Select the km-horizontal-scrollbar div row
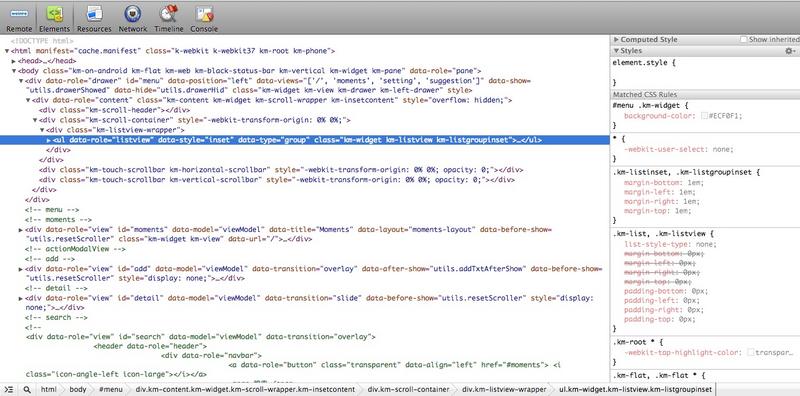 click(281, 170)
